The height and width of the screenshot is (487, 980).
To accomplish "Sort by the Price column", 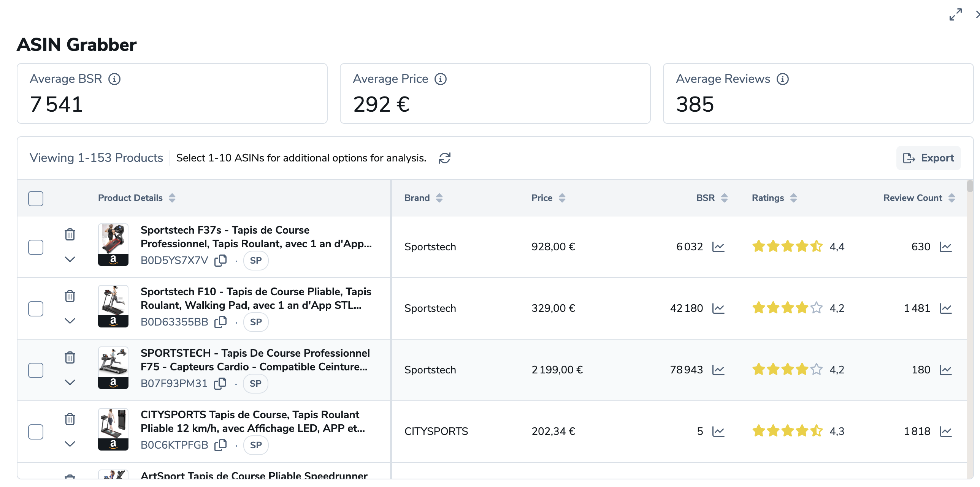I will pyautogui.click(x=562, y=198).
